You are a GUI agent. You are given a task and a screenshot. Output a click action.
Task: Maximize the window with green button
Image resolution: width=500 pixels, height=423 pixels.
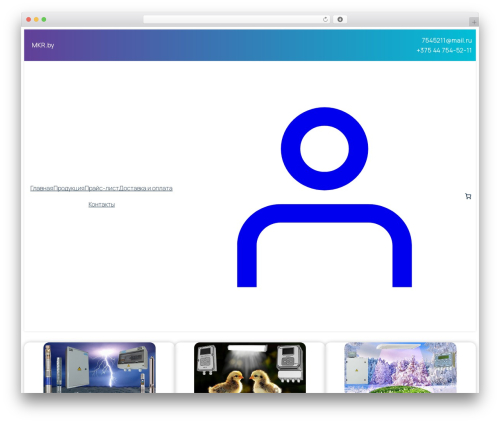click(44, 20)
